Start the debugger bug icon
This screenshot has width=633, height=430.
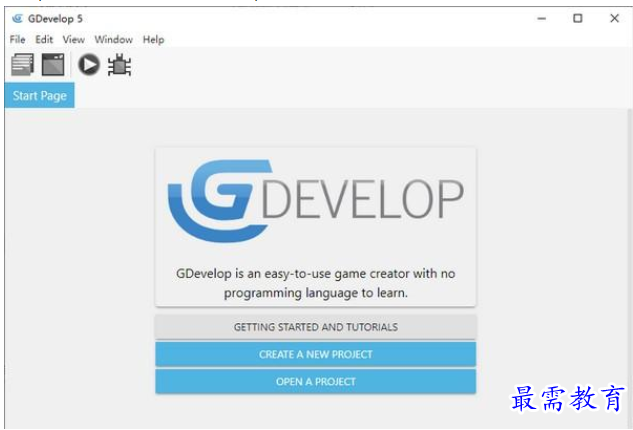[119, 65]
